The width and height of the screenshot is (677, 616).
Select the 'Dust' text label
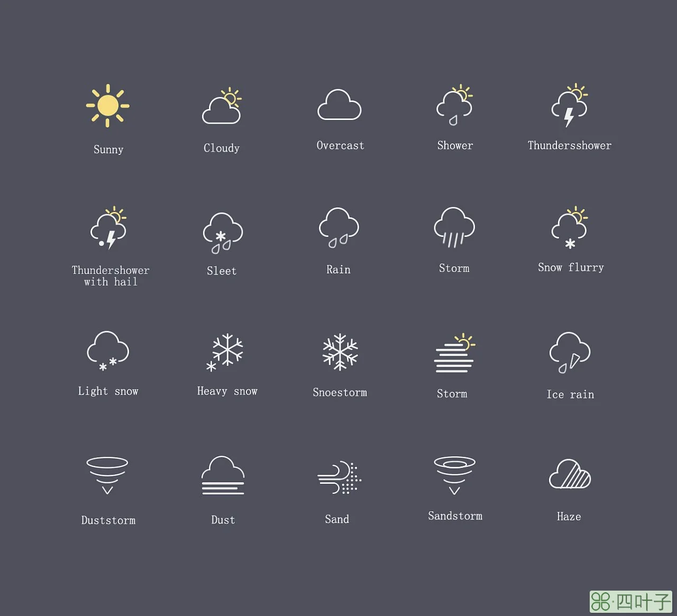223,520
